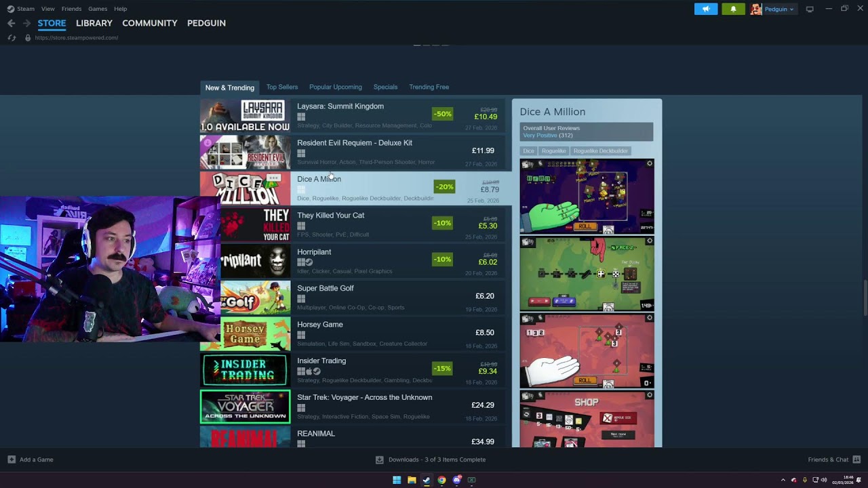Click the purple badge on Resident Evil thumbnail
868x488 pixels.
[208, 143]
